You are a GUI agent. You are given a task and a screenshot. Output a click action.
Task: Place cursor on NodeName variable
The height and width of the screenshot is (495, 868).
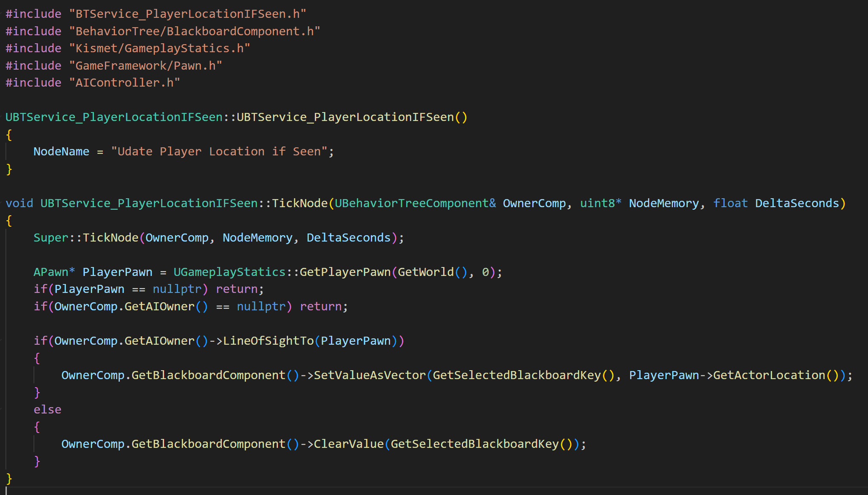click(x=61, y=152)
